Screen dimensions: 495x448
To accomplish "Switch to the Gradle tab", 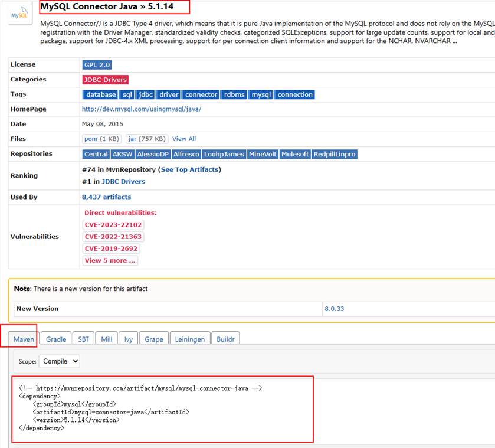I will click(x=56, y=339).
